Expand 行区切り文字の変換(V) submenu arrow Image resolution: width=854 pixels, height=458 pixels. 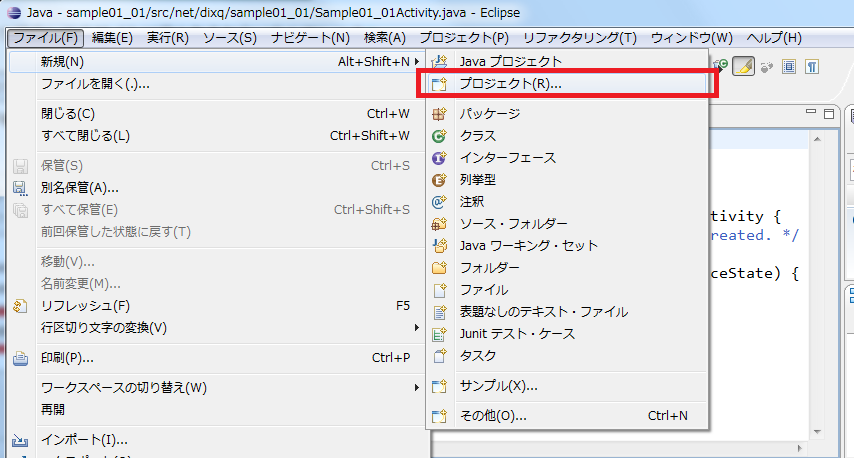click(x=417, y=328)
